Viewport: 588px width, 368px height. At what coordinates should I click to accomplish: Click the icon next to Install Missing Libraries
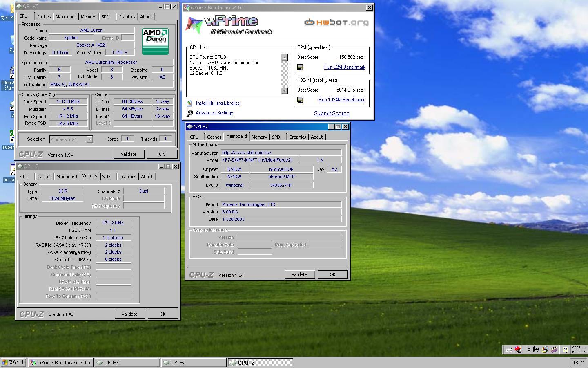(189, 103)
